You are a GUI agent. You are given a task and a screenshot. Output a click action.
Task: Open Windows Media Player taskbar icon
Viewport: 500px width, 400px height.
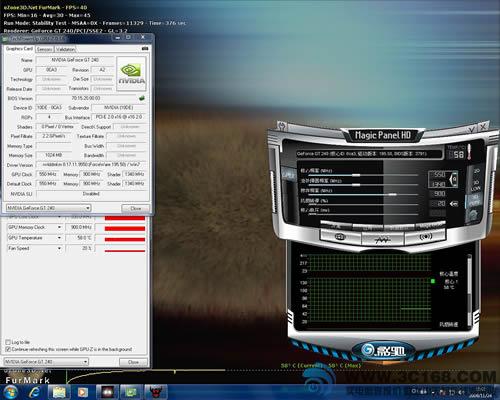click(x=82, y=392)
